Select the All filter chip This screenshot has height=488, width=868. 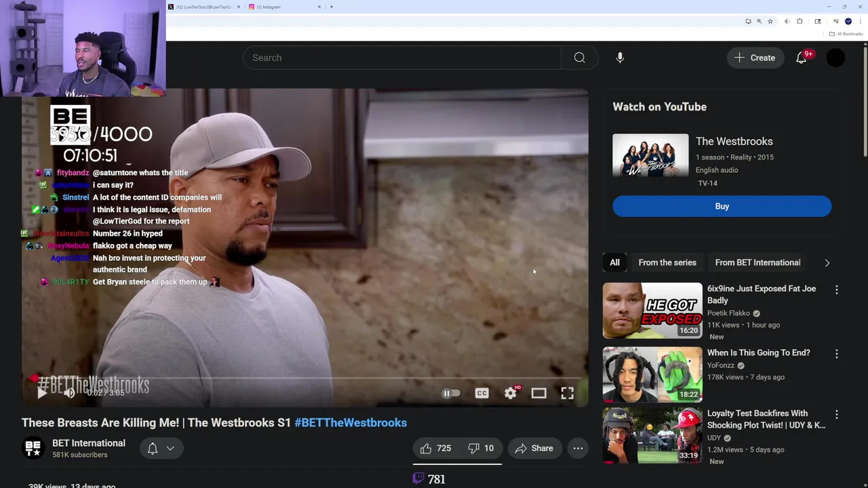coord(614,262)
